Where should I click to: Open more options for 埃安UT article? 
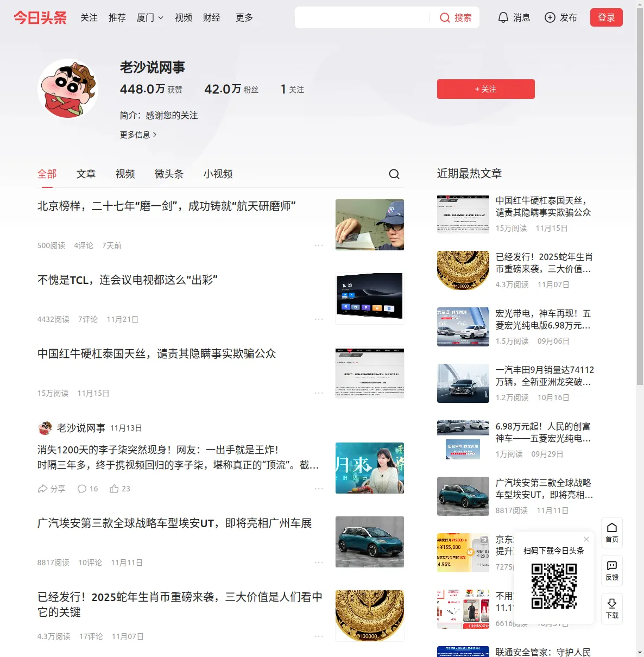[319, 563]
